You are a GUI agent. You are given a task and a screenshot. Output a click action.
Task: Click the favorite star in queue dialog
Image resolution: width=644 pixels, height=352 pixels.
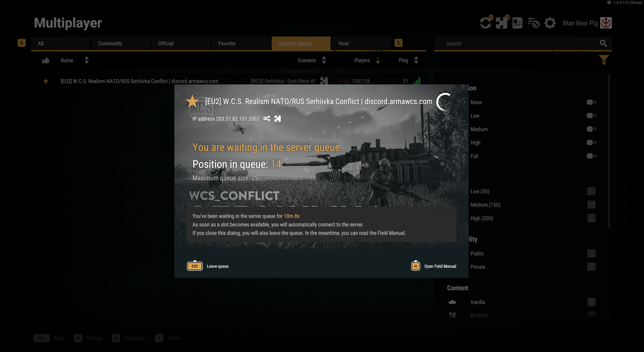click(x=192, y=101)
